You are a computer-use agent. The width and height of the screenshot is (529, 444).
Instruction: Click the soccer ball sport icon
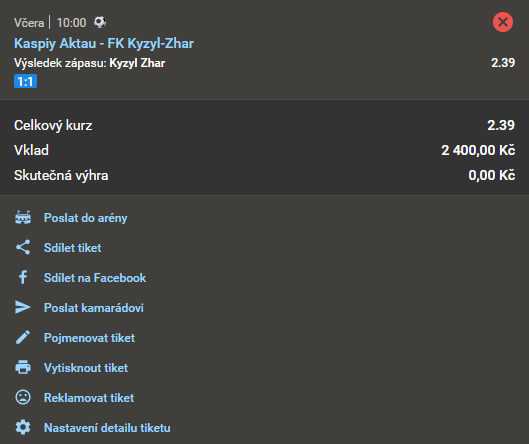pos(100,22)
